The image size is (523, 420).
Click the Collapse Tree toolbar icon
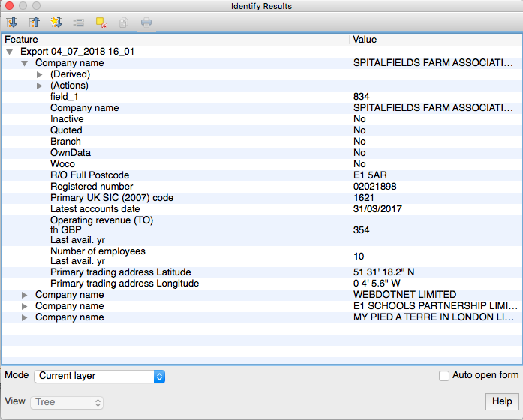pos(34,22)
